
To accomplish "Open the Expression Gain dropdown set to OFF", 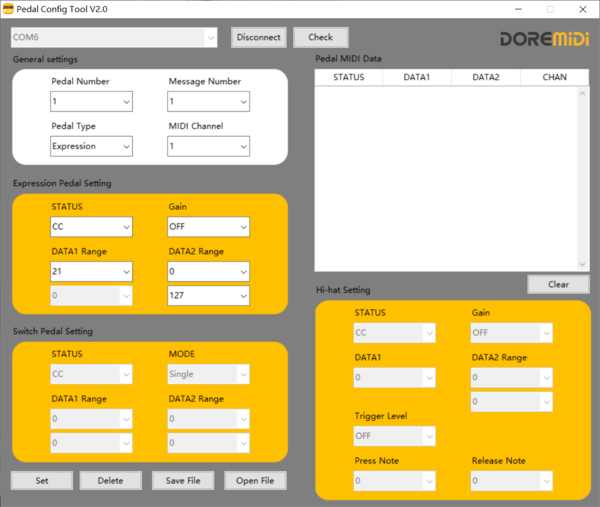I will coord(209,227).
